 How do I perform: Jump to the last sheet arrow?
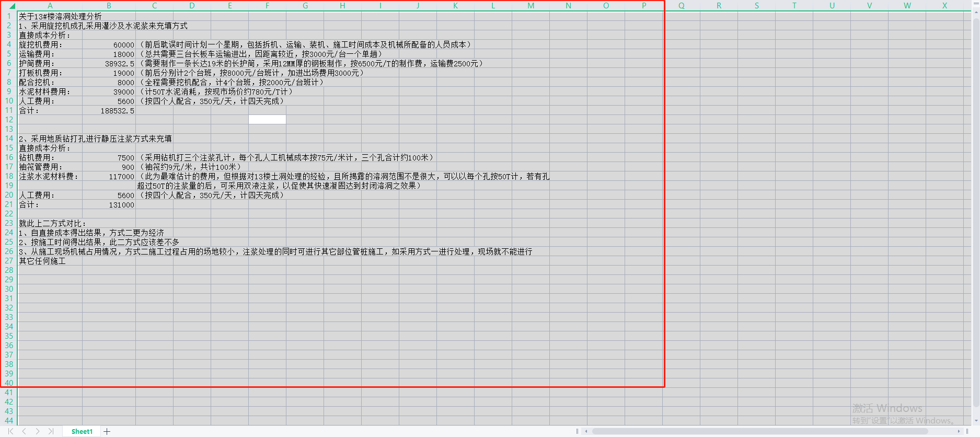coord(51,431)
